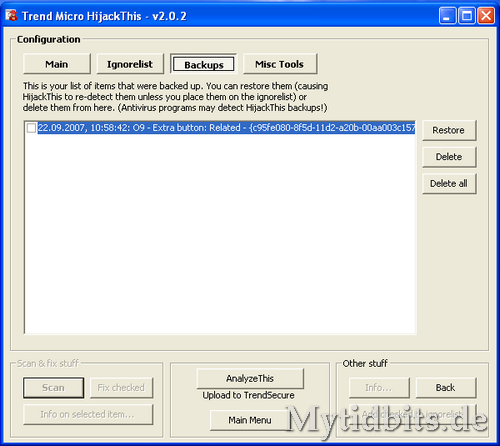This screenshot has width=500, height=446.
Task: Click the Back button
Action: tap(446, 387)
